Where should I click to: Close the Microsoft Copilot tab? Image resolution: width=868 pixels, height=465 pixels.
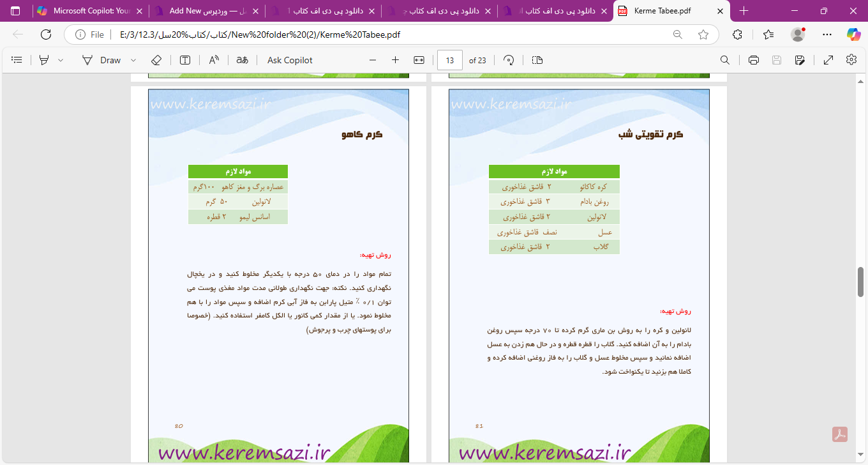tap(140, 11)
